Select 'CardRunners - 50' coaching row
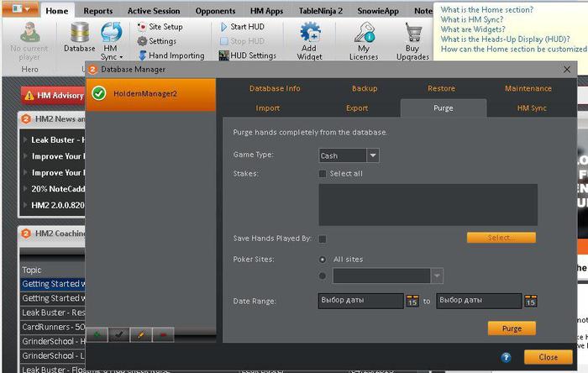Viewport: 588px width, 373px height. click(53, 327)
